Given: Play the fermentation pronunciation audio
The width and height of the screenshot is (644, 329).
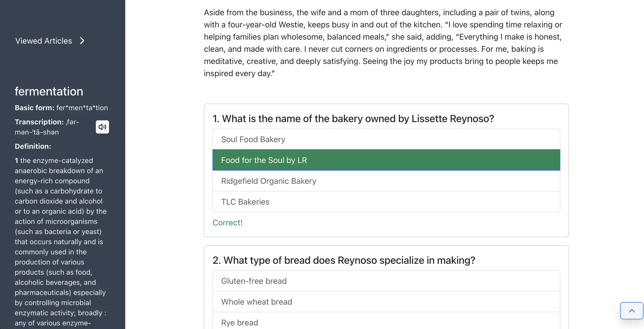Looking at the screenshot, I should [102, 127].
